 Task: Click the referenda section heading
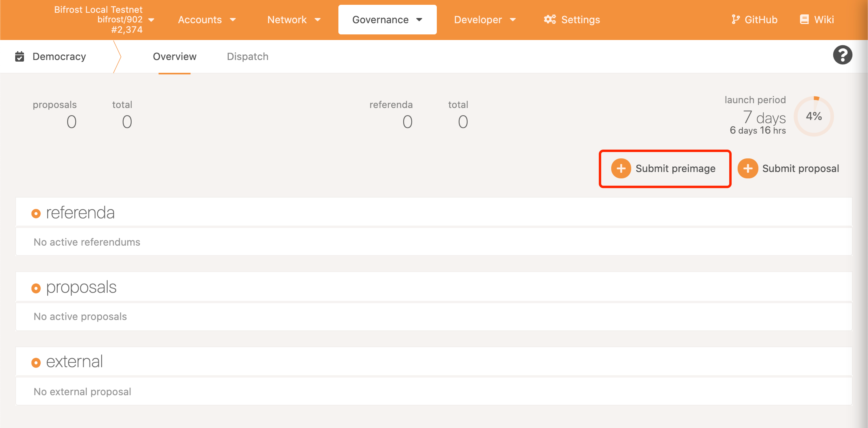[80, 212]
